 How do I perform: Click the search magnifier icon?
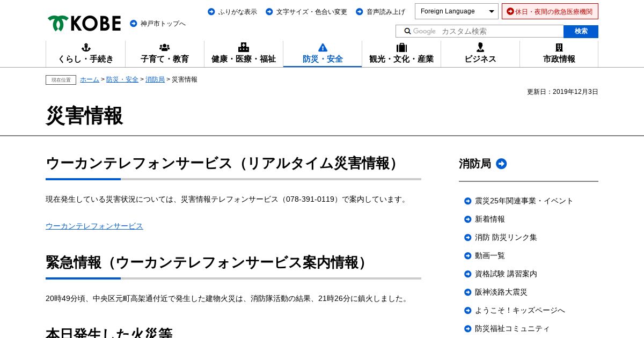coord(407,31)
